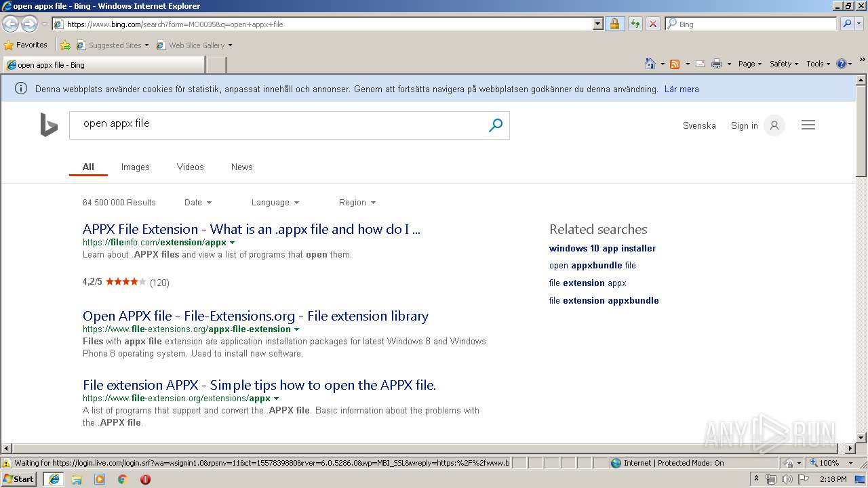
Task: Open 'File extension APPX - Simple tips' result
Action: (259, 385)
